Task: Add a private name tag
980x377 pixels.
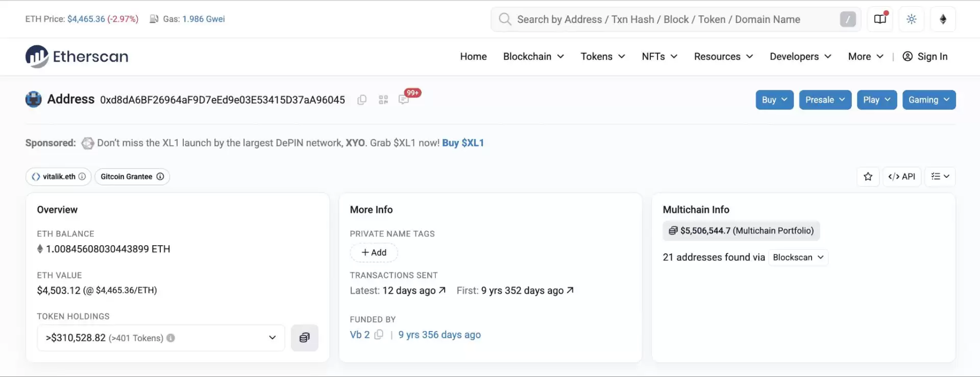Action: 374,252
